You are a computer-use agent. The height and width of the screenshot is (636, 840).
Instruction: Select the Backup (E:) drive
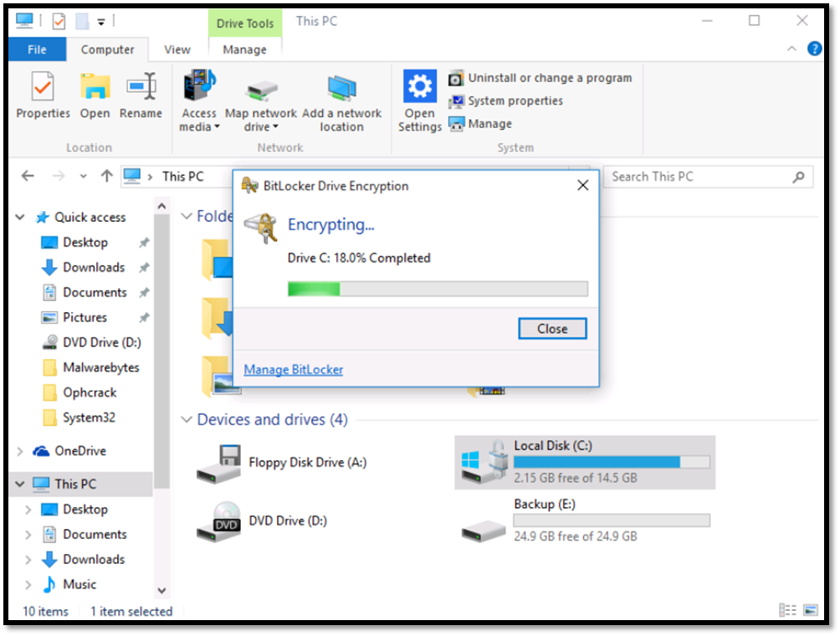pos(585,521)
